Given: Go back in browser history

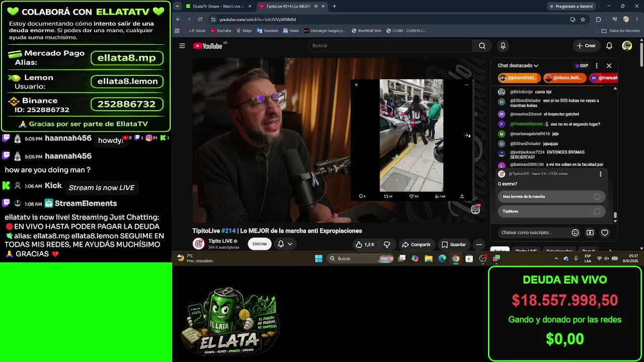Looking at the screenshot, I should [178, 20].
